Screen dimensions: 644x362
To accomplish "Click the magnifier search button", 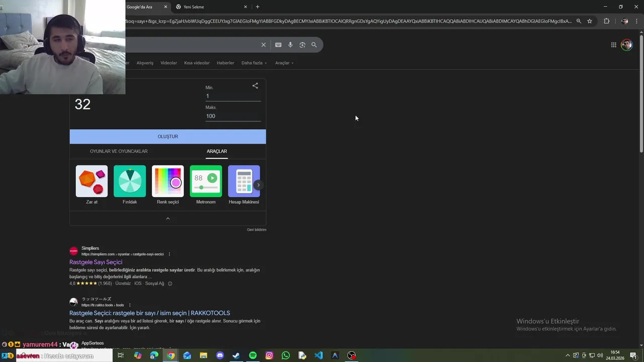I will click(314, 45).
